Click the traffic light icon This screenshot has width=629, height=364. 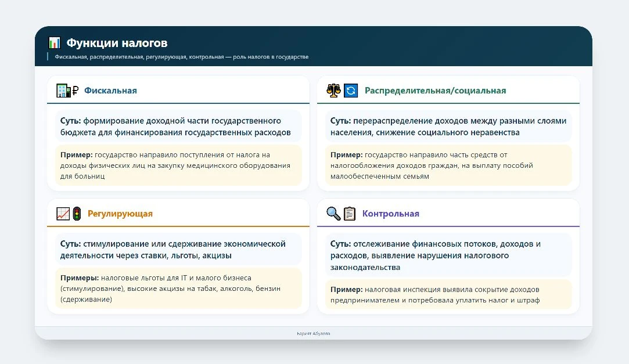coord(77,214)
